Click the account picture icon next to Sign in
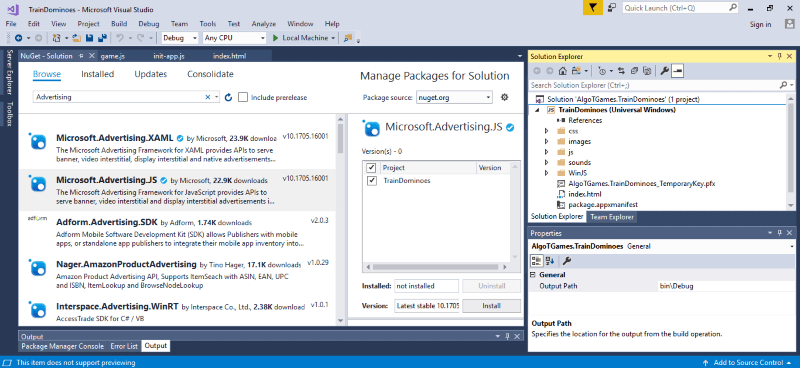Screen dimensions: 800x368 click(789, 24)
